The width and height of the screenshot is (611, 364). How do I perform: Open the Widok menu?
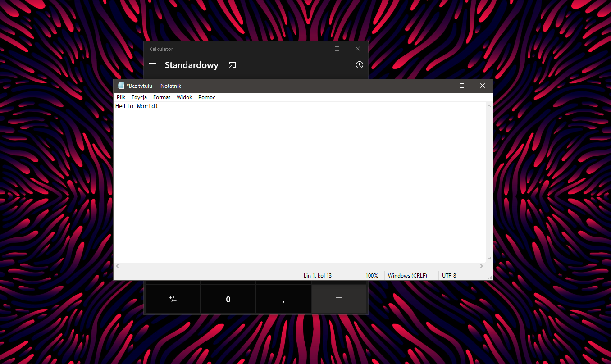184,97
